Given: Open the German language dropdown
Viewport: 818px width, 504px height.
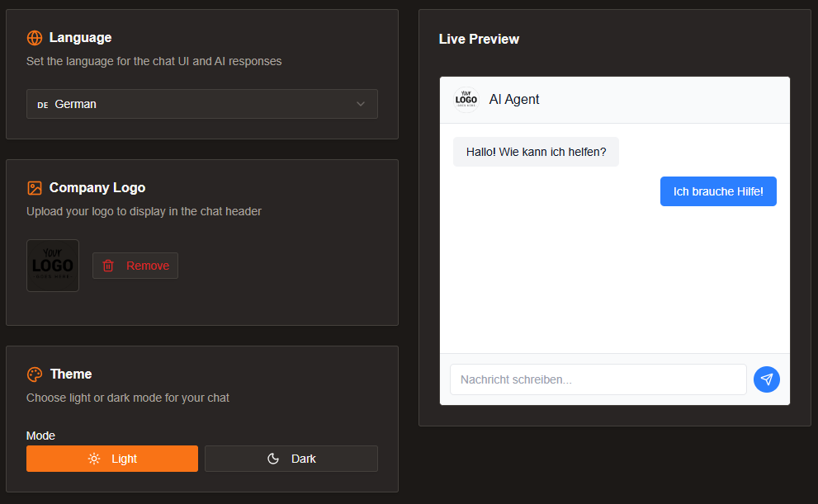Looking at the screenshot, I should [202, 104].
